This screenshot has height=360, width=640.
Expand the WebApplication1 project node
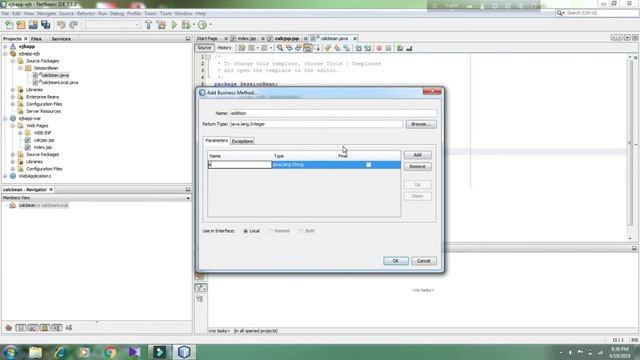[x=5, y=176]
